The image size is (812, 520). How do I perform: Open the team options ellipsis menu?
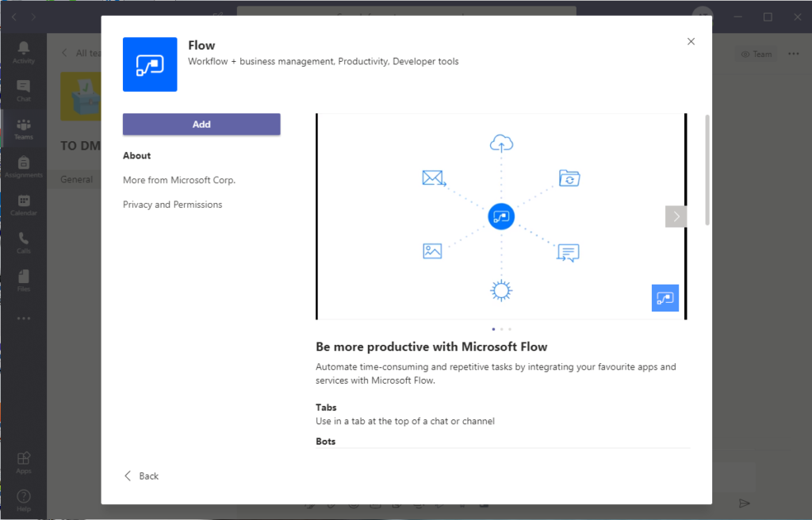[x=792, y=53]
